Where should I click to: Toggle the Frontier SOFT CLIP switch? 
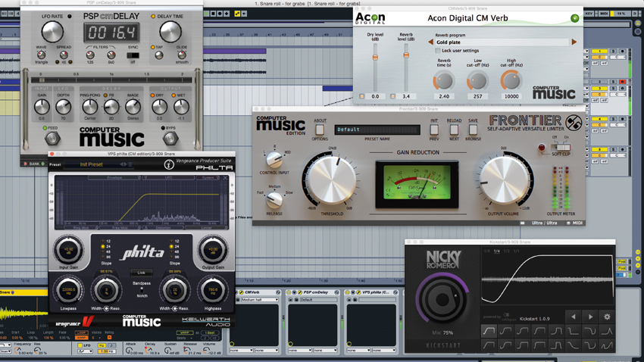(x=561, y=147)
